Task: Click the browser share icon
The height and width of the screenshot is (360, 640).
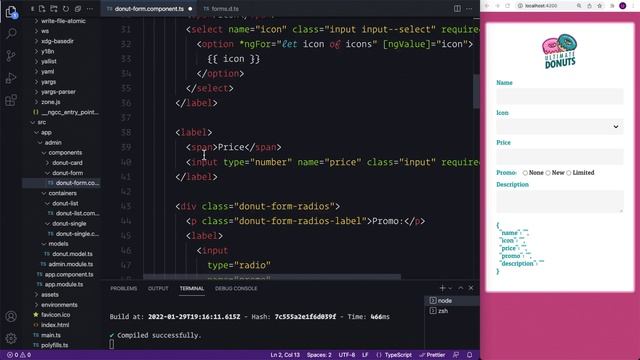Action: pos(589,6)
